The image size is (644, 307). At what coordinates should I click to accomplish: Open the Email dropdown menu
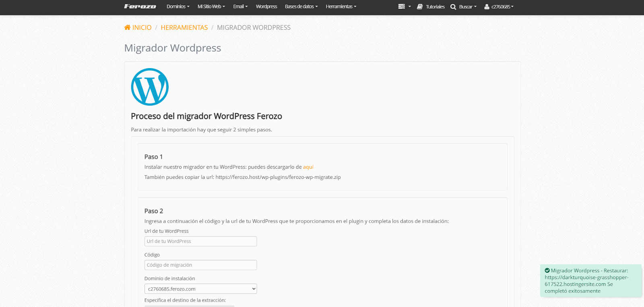(240, 6)
